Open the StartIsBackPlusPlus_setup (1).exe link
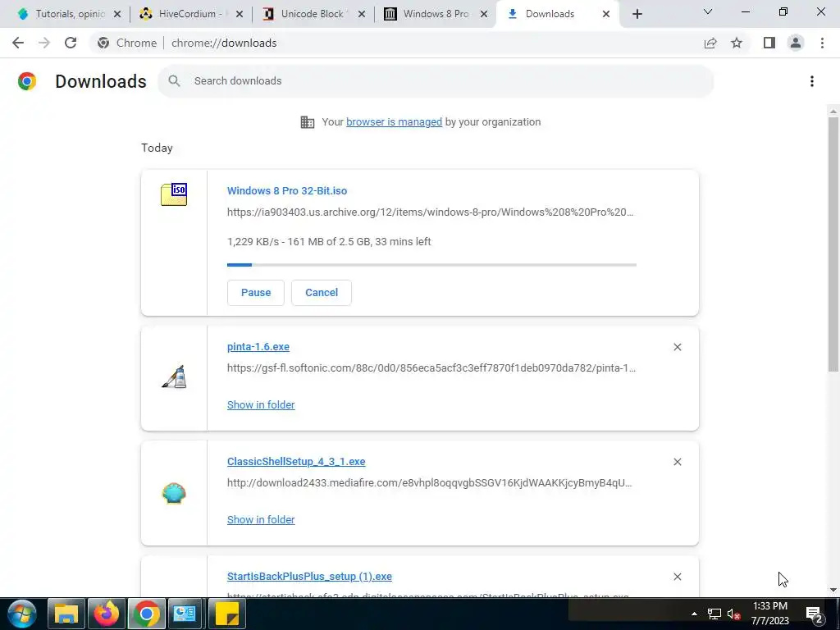Screen dimensions: 840x630 pyautogui.click(x=309, y=577)
